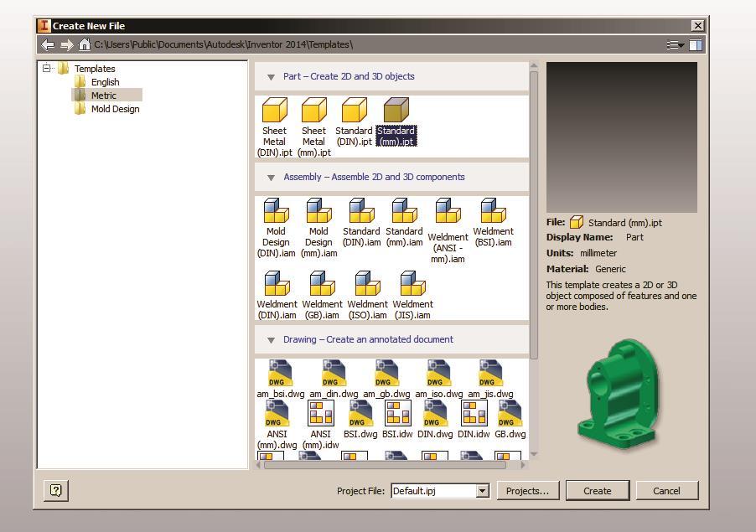The height and width of the screenshot is (532, 756).
Task: Open the view options list dropdown
Action: tap(675, 44)
